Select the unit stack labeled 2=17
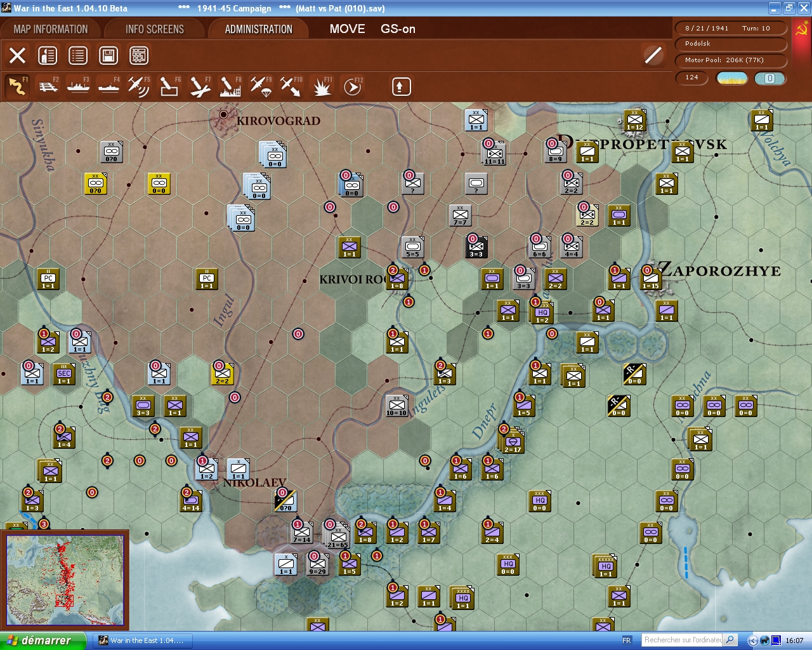This screenshot has height=650, width=812. pyautogui.click(x=512, y=440)
